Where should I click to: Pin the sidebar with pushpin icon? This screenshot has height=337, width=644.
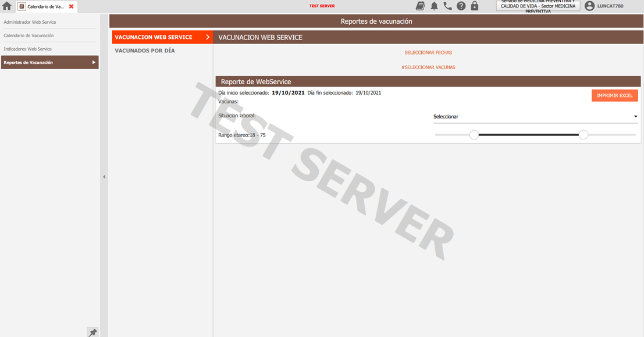click(x=92, y=332)
